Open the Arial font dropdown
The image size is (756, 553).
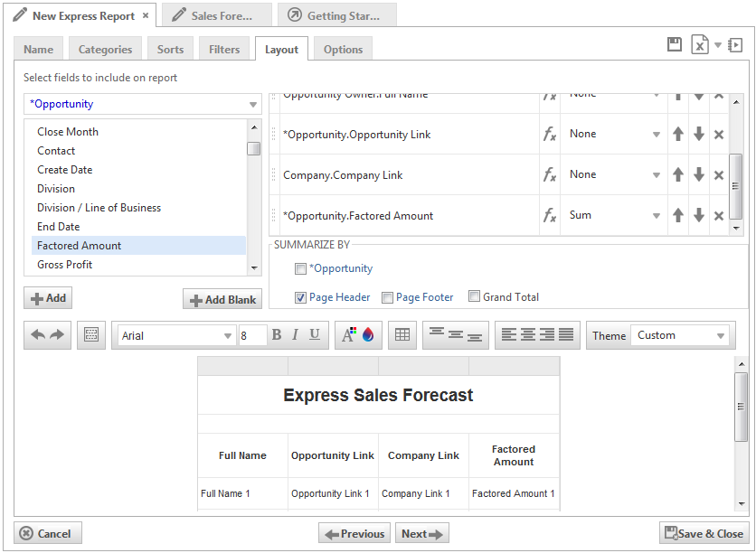[176, 335]
